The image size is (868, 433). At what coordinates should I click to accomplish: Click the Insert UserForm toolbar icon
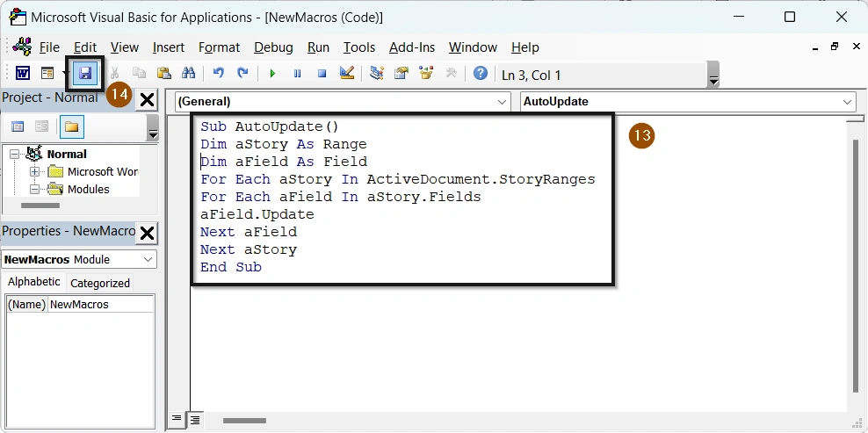pyautogui.click(x=47, y=73)
